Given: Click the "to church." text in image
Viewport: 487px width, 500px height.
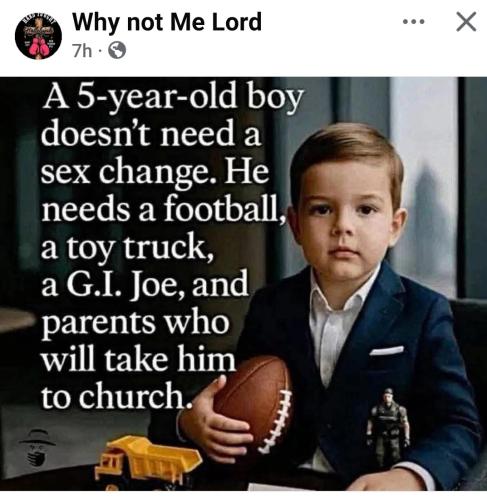Looking at the screenshot, I should [116, 395].
